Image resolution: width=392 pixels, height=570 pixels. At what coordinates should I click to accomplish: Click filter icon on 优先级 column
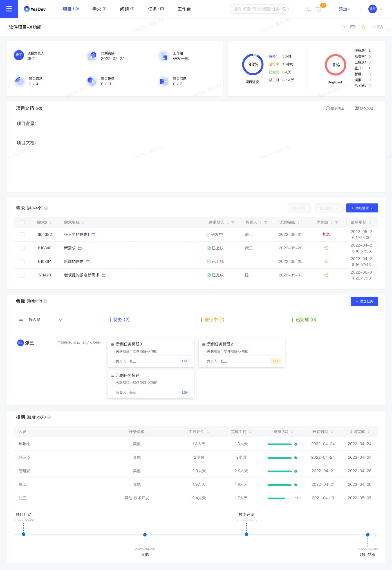pyautogui.click(x=337, y=223)
